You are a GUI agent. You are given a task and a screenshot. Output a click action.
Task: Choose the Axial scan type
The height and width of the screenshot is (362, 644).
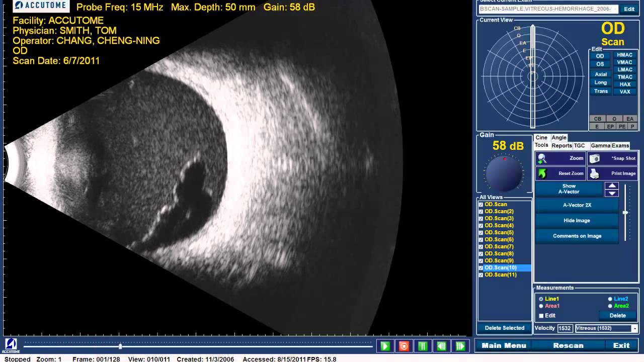(601, 74)
